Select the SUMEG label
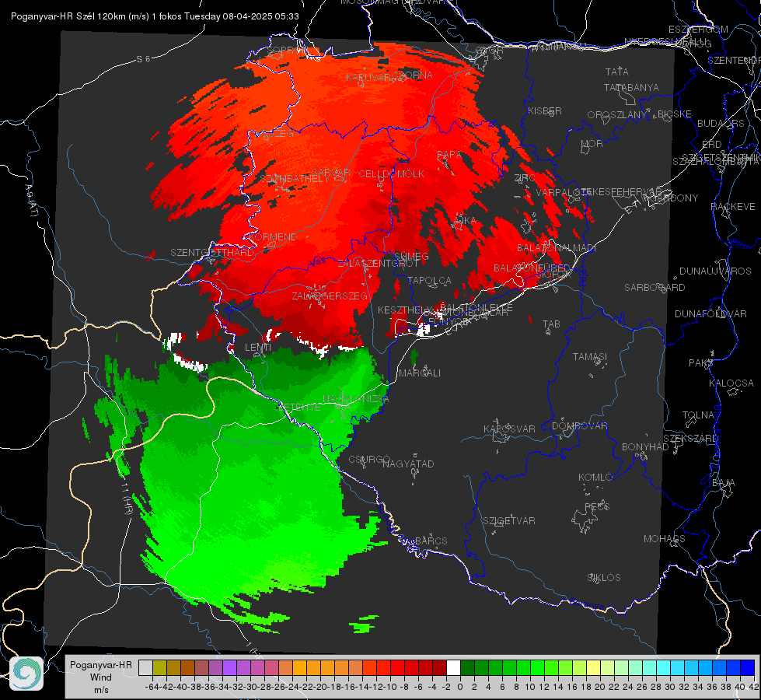Image resolution: width=761 pixels, height=700 pixels. coord(411,256)
